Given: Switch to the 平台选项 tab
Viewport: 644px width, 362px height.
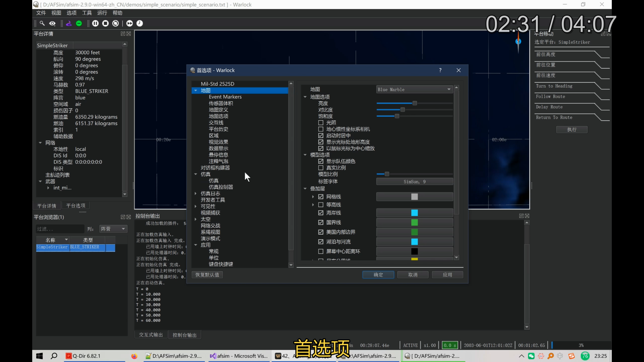Looking at the screenshot, I should (75, 205).
